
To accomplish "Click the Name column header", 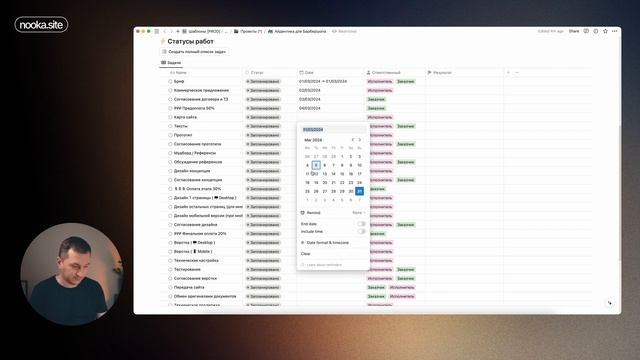I will [x=178, y=73].
